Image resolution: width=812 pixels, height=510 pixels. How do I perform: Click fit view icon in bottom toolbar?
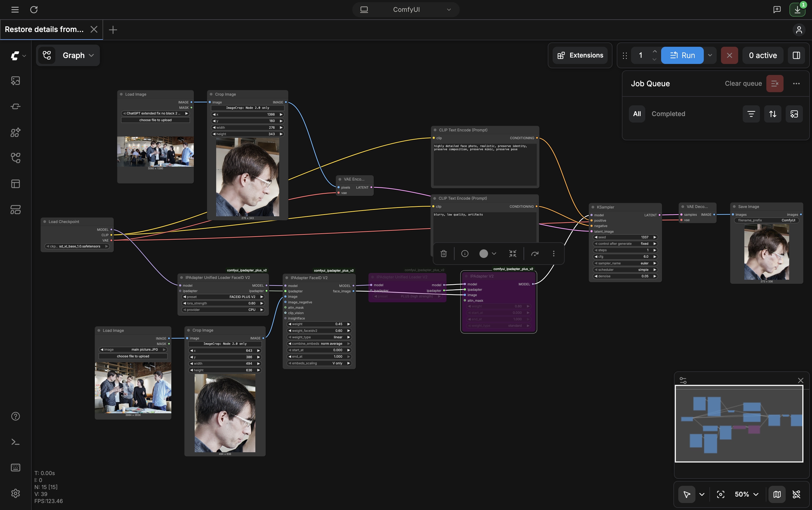click(x=721, y=494)
